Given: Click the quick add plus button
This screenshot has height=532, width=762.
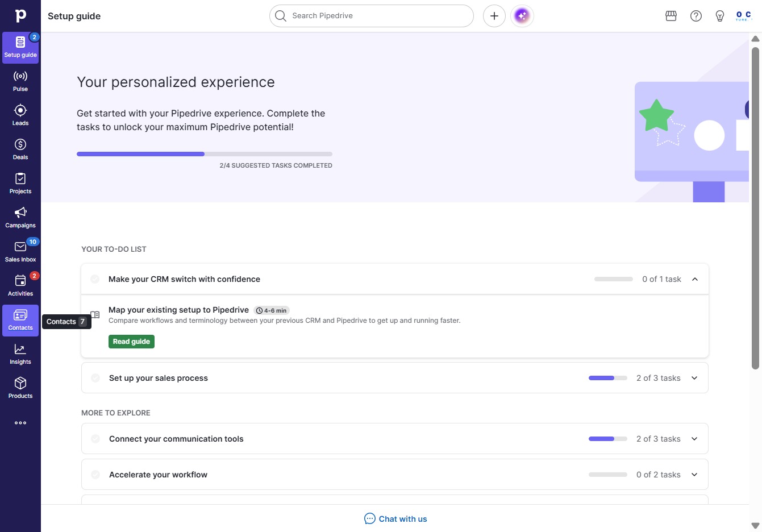Looking at the screenshot, I should [x=494, y=16].
